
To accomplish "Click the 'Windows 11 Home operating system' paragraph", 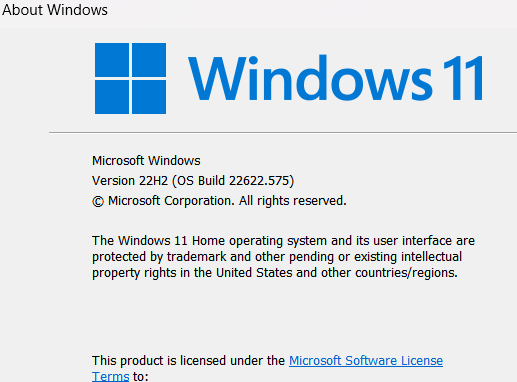I will [x=283, y=257].
